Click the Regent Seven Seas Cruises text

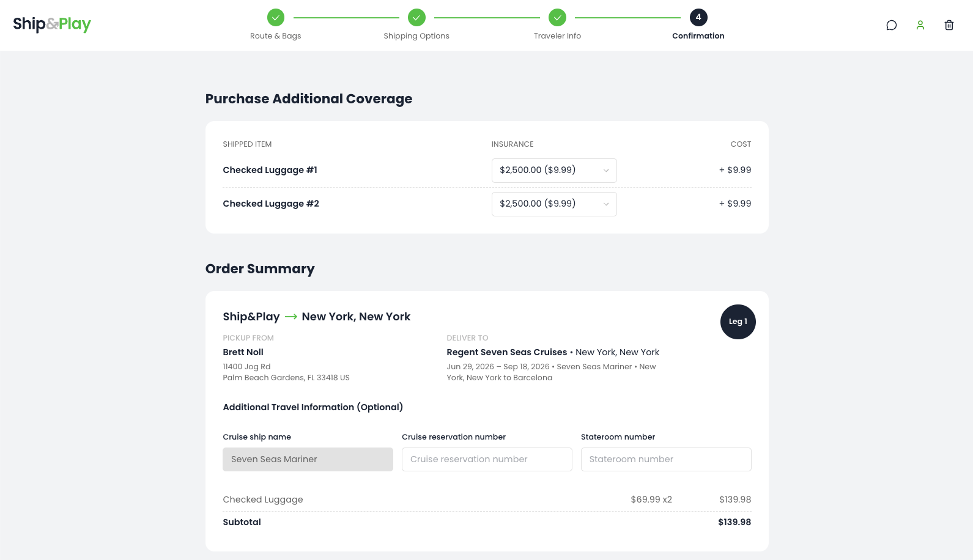(x=507, y=352)
